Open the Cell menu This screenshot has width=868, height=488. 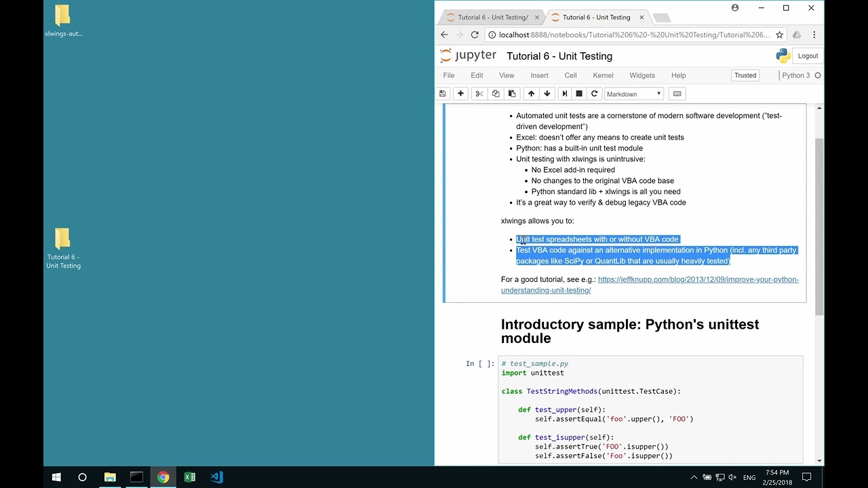[570, 75]
